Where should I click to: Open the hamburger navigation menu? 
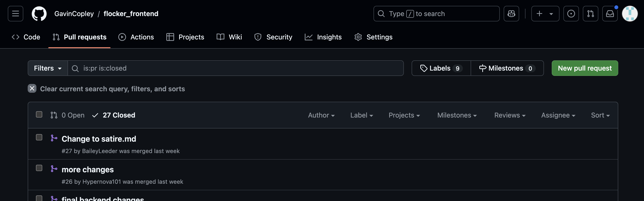tap(16, 14)
